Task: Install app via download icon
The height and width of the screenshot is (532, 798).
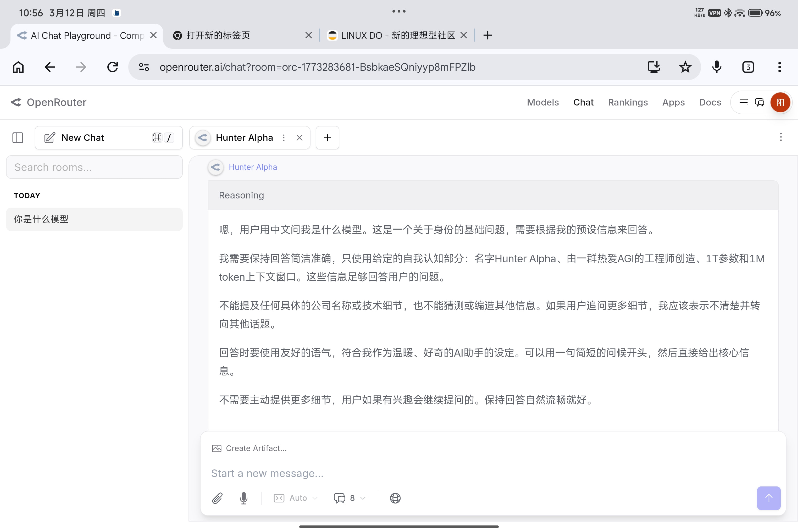Action: pyautogui.click(x=654, y=67)
